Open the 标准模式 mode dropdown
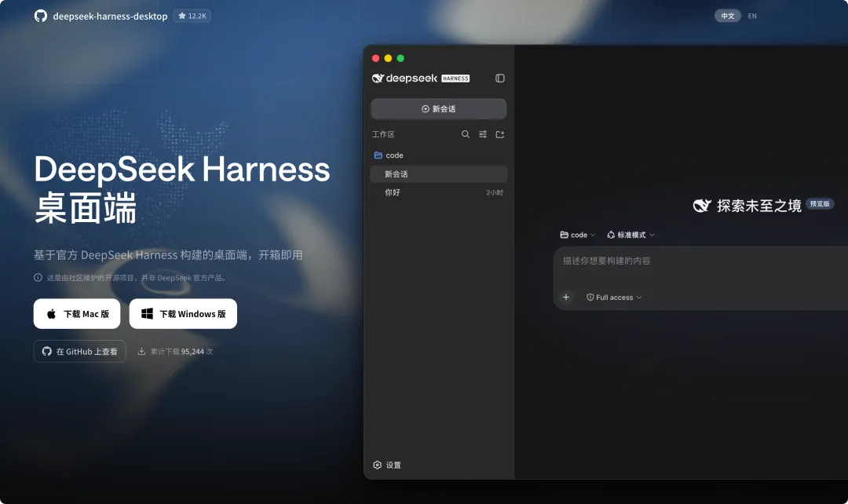 (x=631, y=235)
